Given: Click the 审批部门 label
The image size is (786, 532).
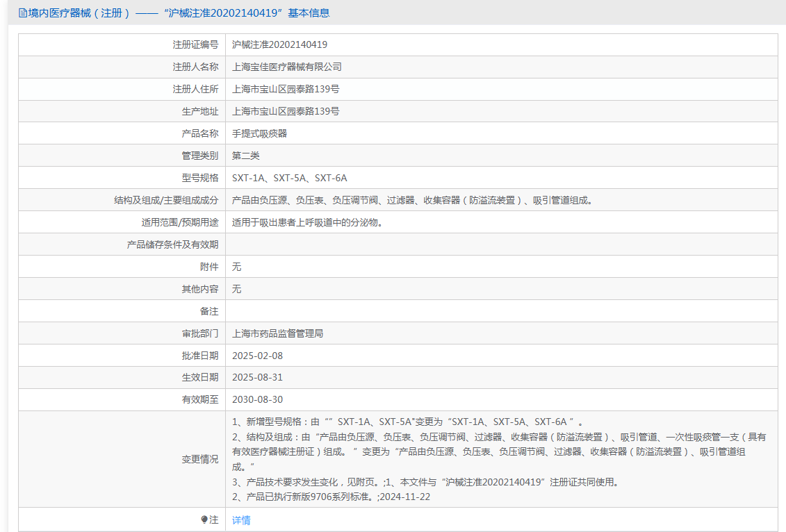Looking at the screenshot, I should tap(200, 333).
